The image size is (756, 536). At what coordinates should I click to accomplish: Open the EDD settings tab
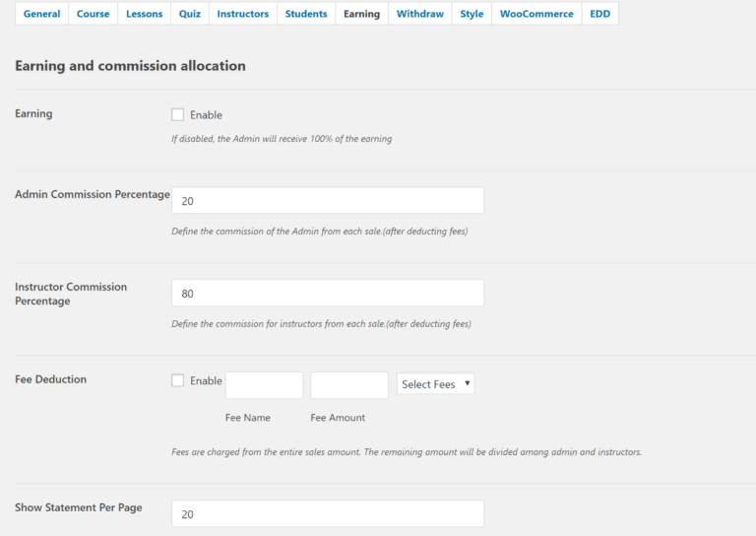[x=600, y=14]
